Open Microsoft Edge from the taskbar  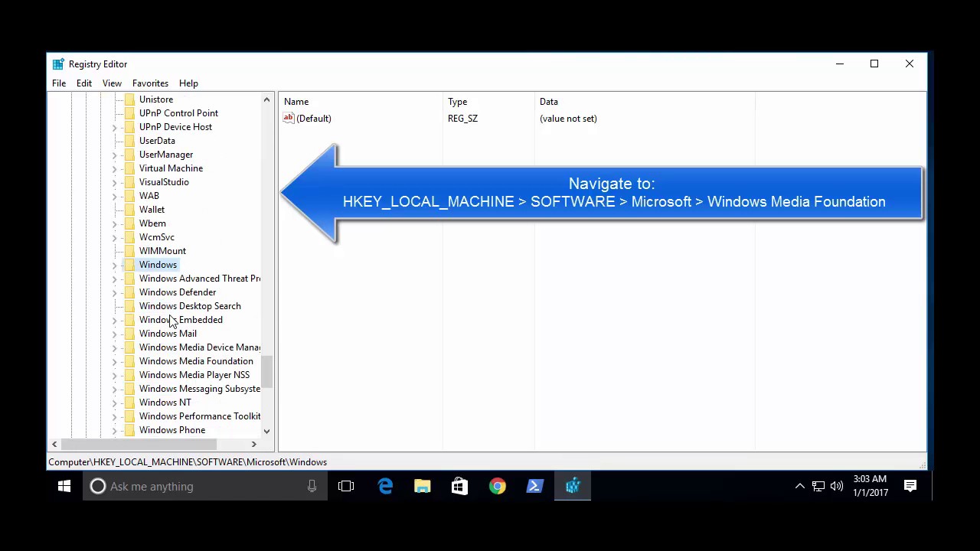click(x=385, y=486)
